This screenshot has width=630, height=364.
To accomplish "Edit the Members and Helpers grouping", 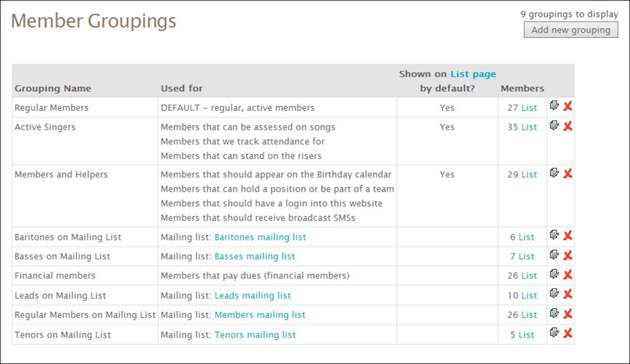I will click(x=554, y=173).
